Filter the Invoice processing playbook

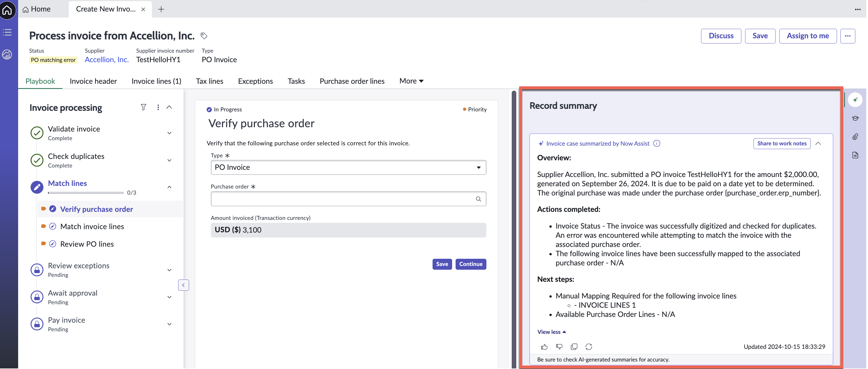pyautogui.click(x=144, y=107)
